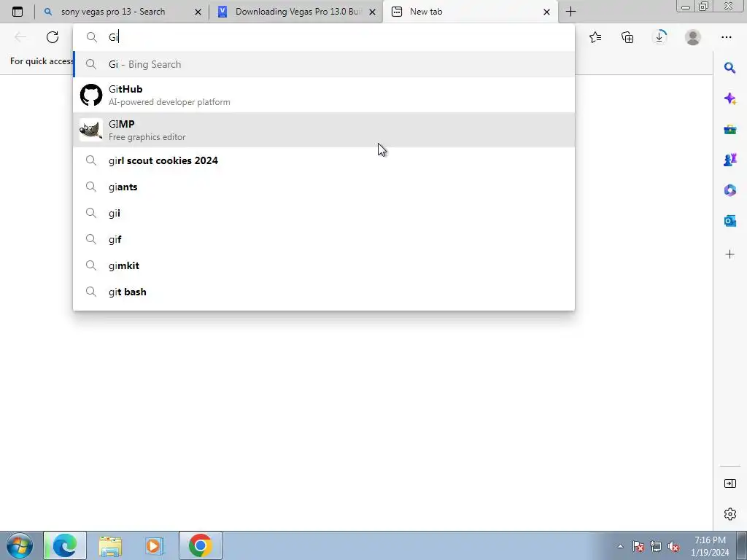The width and height of the screenshot is (747, 560).
Task: Choose the git bash search suggestion
Action: [x=324, y=292]
